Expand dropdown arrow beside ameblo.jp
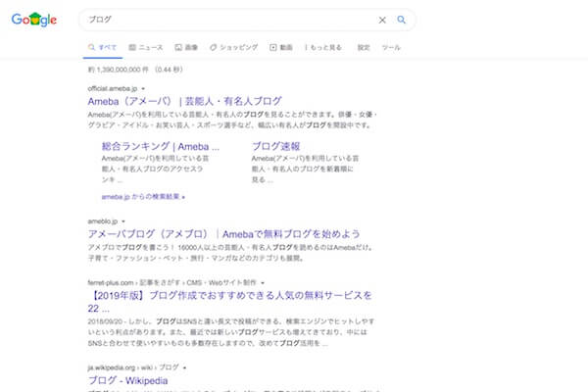 coord(123,221)
